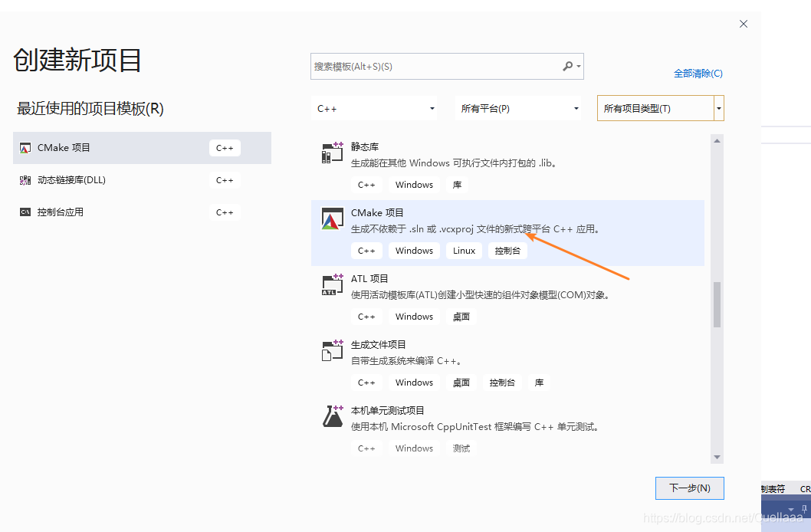Click the CMake project icon in template list
The width and height of the screenshot is (811, 532).
pos(332,218)
